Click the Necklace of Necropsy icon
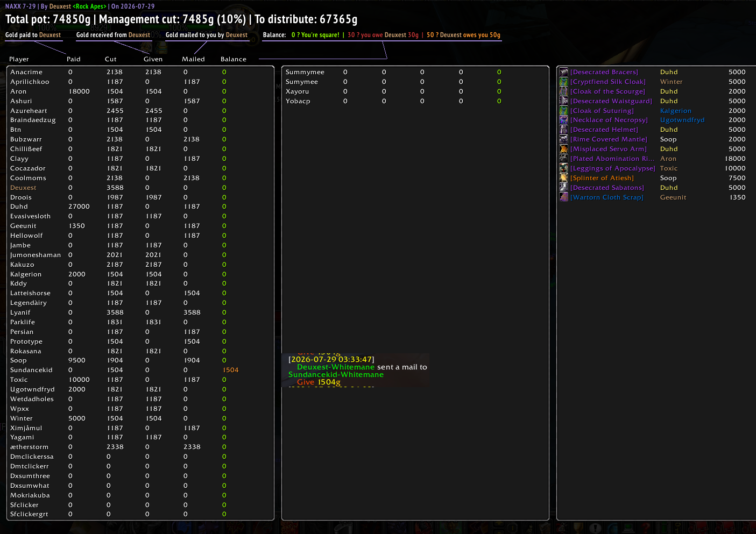 coord(563,120)
